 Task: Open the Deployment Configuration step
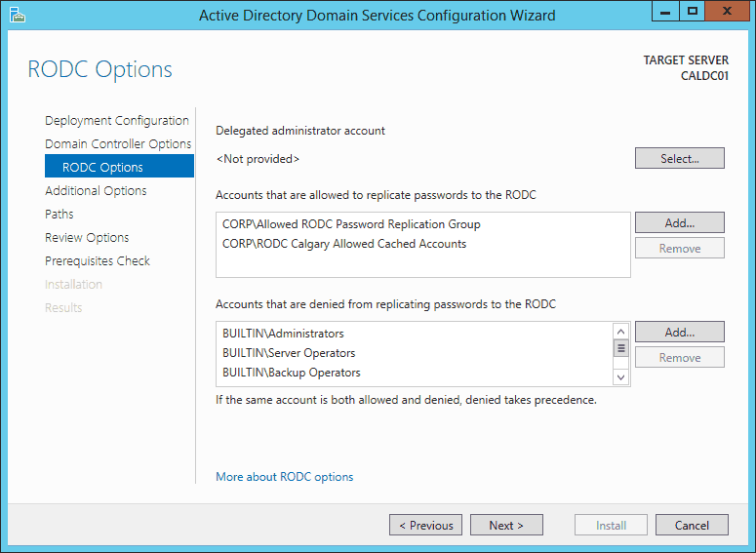click(x=117, y=121)
